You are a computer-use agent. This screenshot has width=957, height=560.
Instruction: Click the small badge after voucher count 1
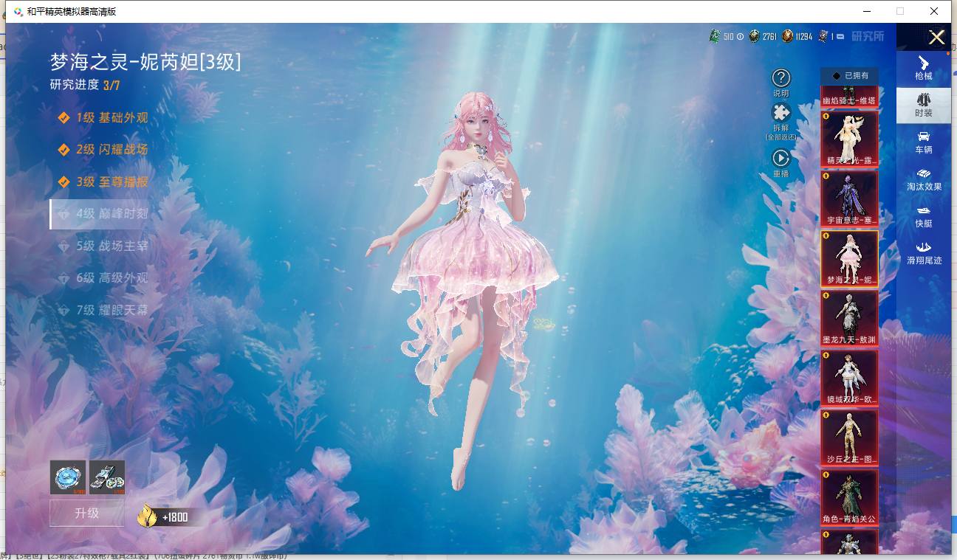point(841,37)
